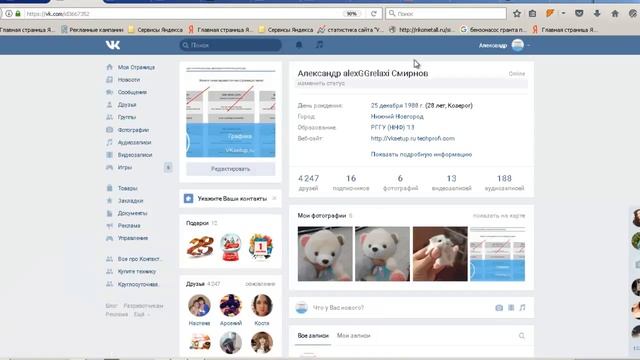
Task: Click the VK logo in header
Action: 113,45
